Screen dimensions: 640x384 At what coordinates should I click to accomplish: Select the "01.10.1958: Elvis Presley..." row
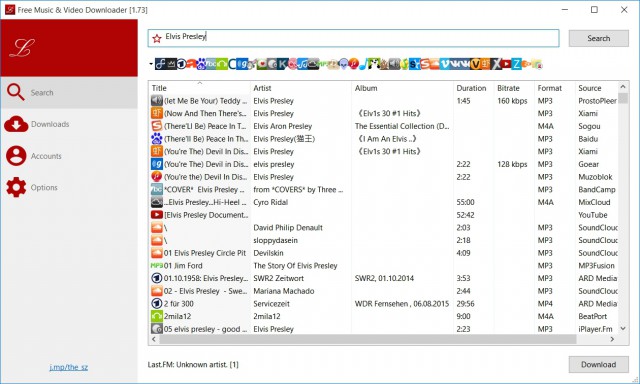pyautogui.click(x=384, y=278)
